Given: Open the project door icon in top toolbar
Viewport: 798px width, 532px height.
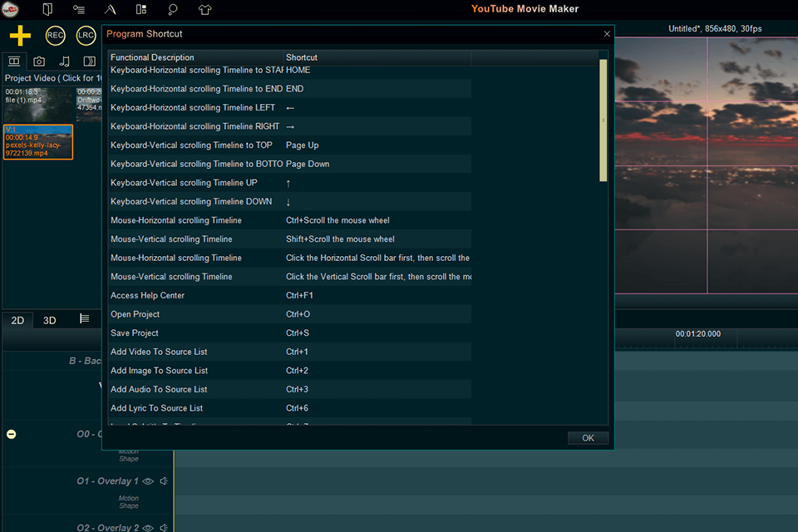Looking at the screenshot, I should (47, 9).
